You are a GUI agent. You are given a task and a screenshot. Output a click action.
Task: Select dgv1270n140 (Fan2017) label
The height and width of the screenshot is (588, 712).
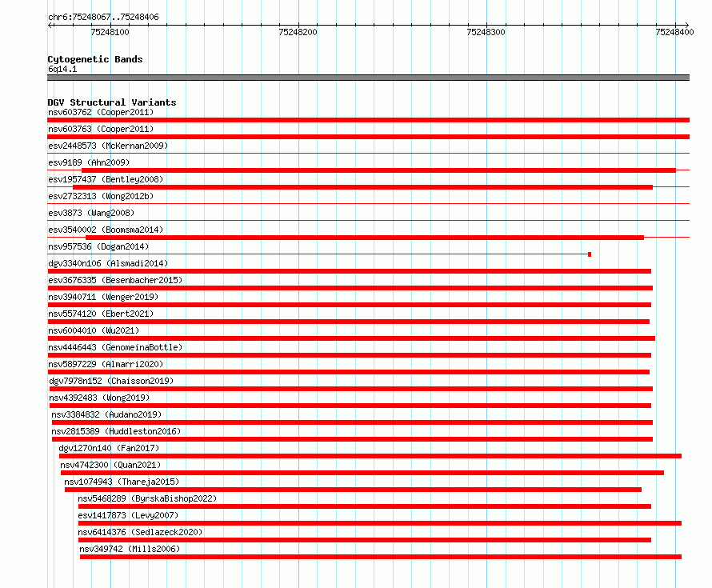pyautogui.click(x=109, y=448)
